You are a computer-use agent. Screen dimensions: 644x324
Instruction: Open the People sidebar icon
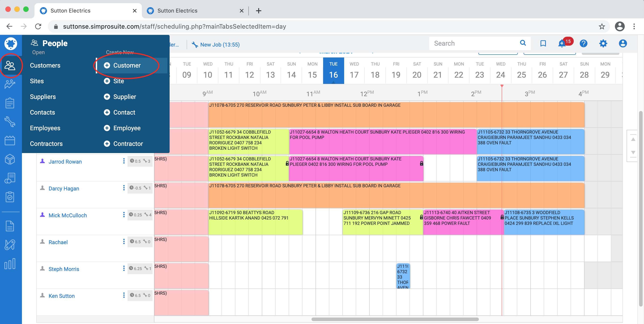[x=10, y=66]
